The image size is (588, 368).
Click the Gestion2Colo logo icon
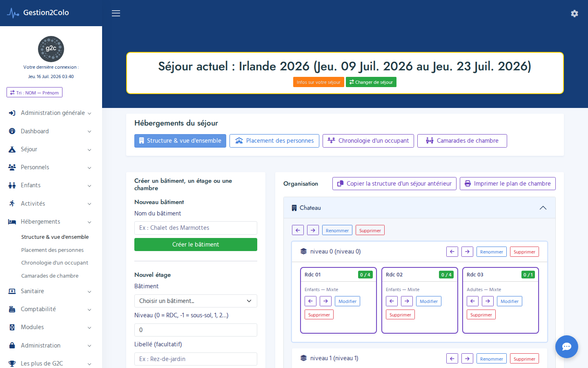point(13,13)
